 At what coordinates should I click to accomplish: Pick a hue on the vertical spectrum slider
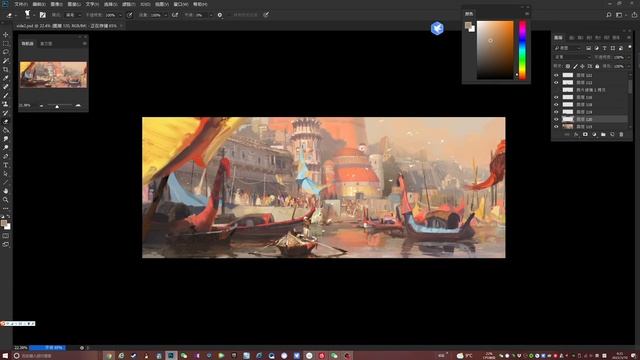pos(522,50)
